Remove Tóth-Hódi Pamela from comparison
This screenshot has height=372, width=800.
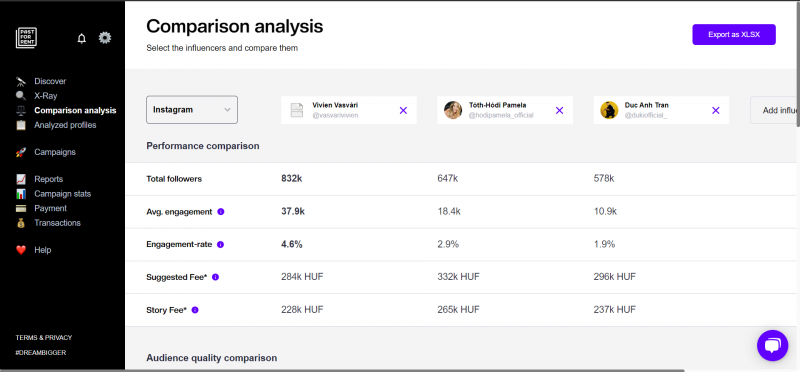pos(559,110)
